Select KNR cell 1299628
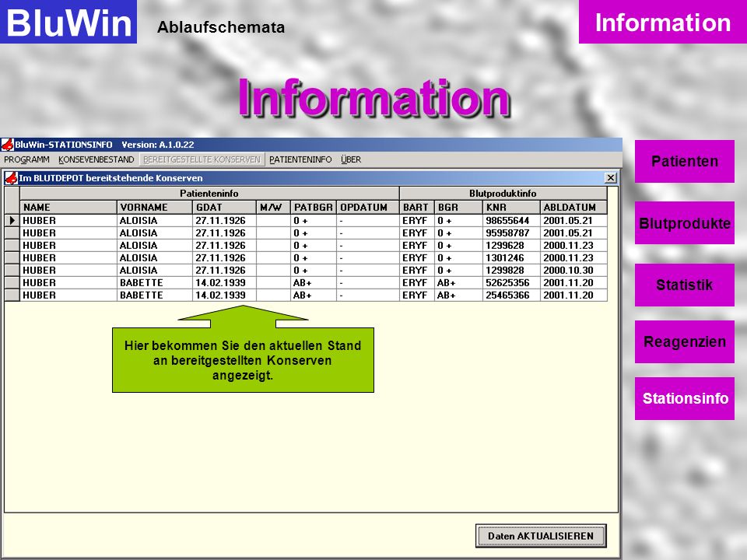 coord(511,245)
